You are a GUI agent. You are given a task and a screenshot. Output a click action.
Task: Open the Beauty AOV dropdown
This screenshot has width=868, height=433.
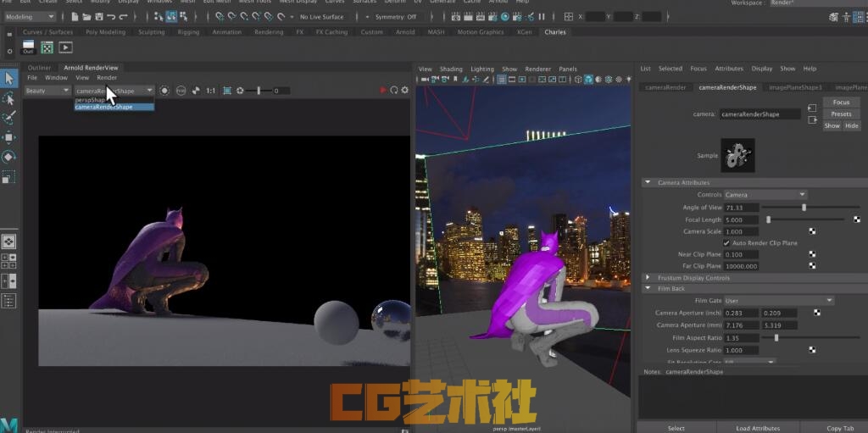click(x=47, y=91)
